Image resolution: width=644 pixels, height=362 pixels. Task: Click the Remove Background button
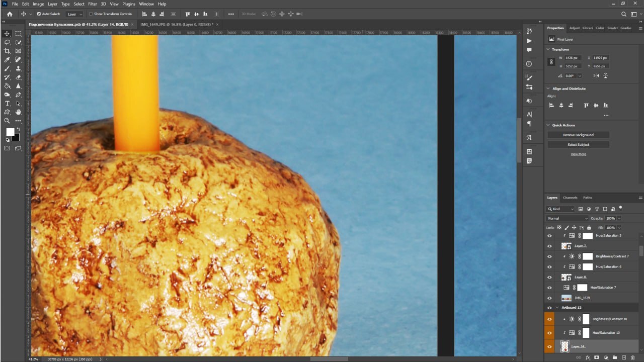(578, 135)
